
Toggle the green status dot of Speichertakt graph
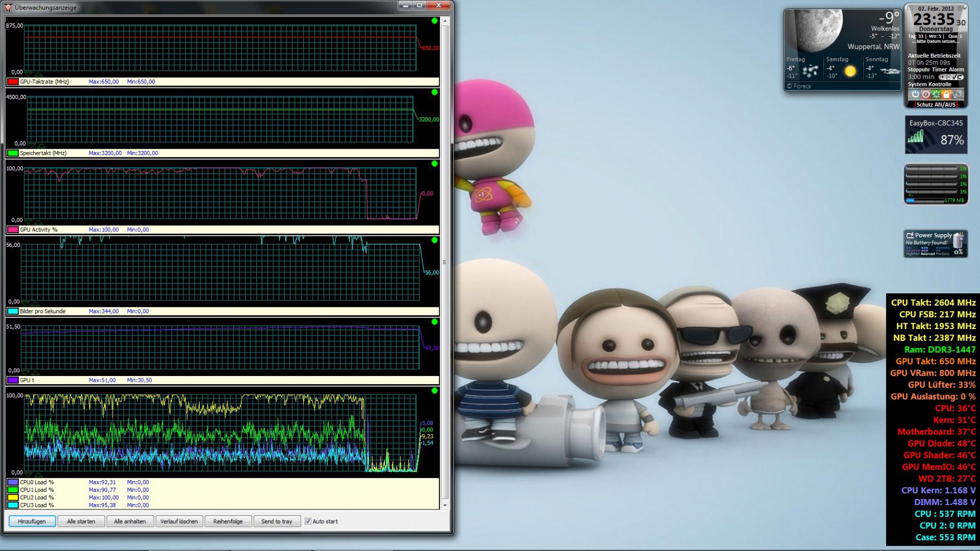point(434,92)
